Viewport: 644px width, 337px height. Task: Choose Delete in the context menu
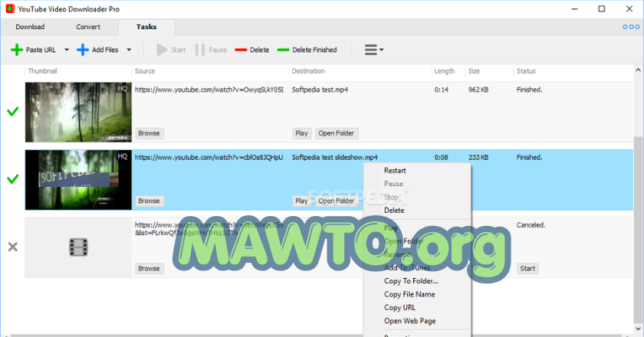pyautogui.click(x=394, y=210)
